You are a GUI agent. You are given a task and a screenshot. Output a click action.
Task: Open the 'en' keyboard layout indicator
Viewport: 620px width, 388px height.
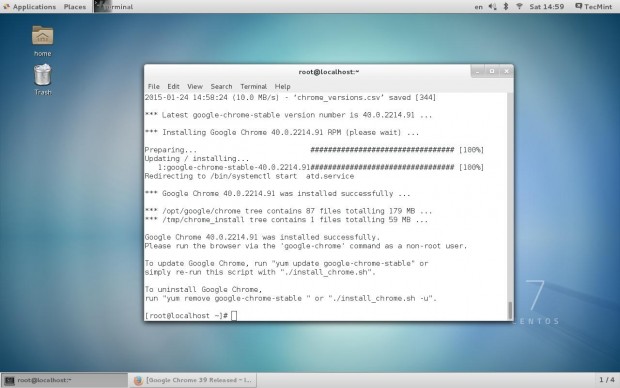(478, 7)
